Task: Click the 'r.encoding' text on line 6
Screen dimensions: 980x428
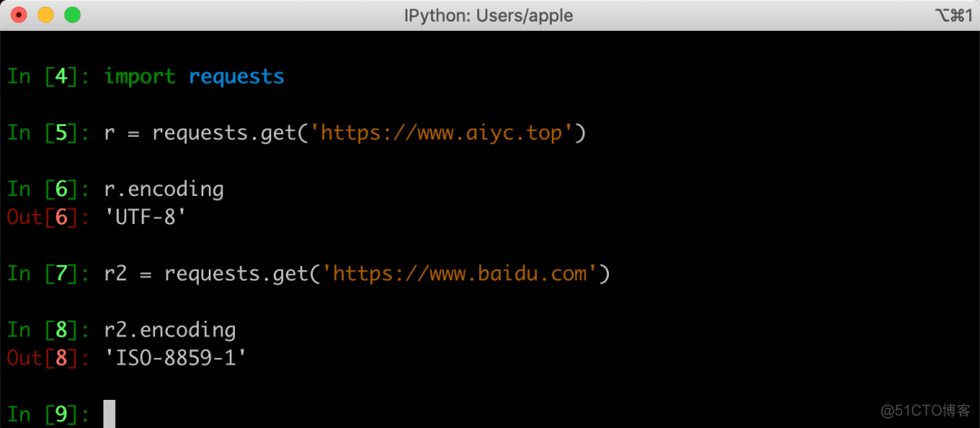Action: [163, 190]
